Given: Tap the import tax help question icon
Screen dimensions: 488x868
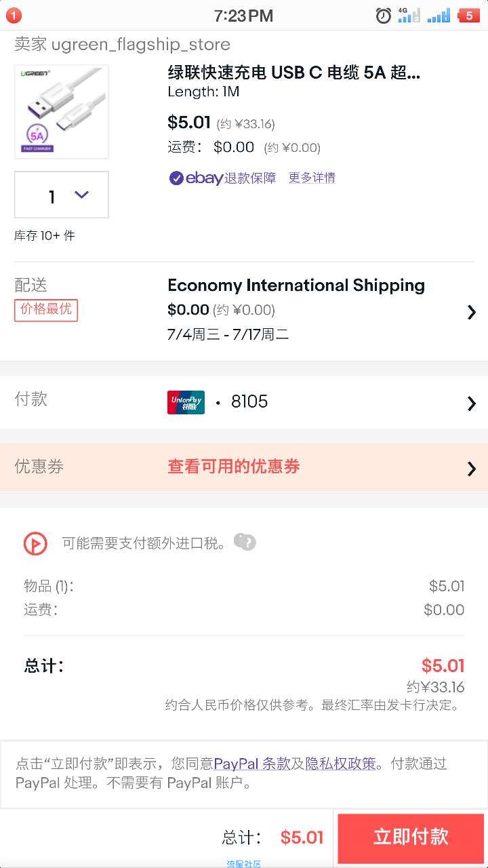Looking at the screenshot, I should pos(245,542).
